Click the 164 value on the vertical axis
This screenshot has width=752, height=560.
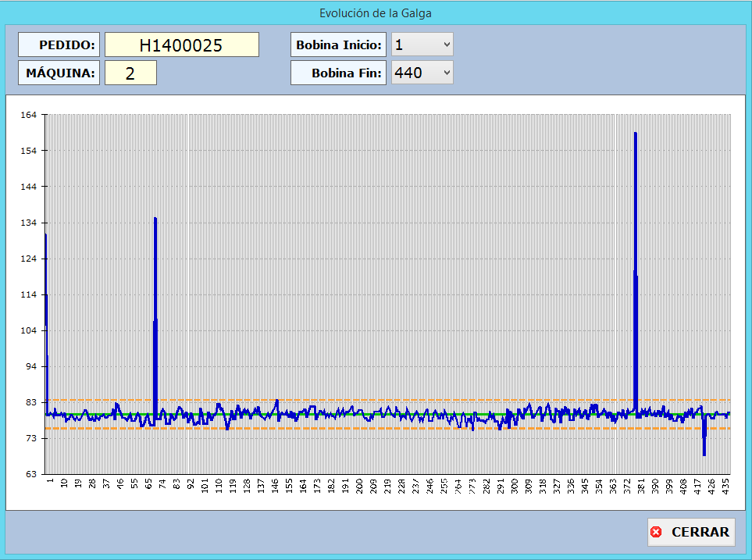[29, 115]
